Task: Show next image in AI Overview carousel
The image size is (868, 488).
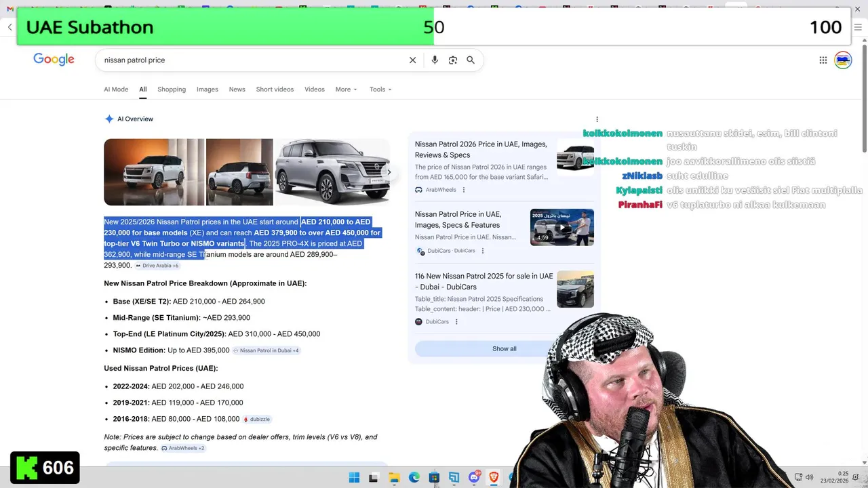Action: pos(389,172)
